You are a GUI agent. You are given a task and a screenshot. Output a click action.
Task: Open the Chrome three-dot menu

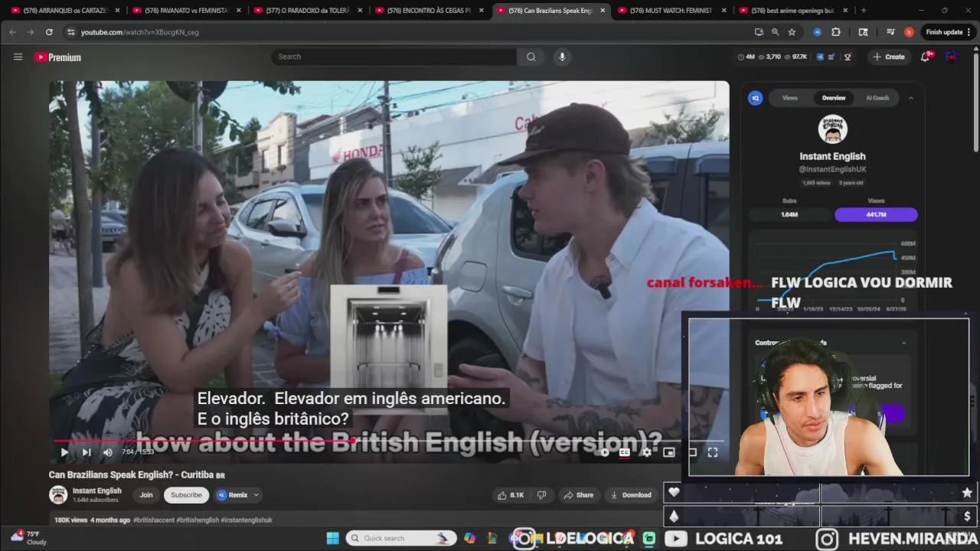[x=969, y=32]
